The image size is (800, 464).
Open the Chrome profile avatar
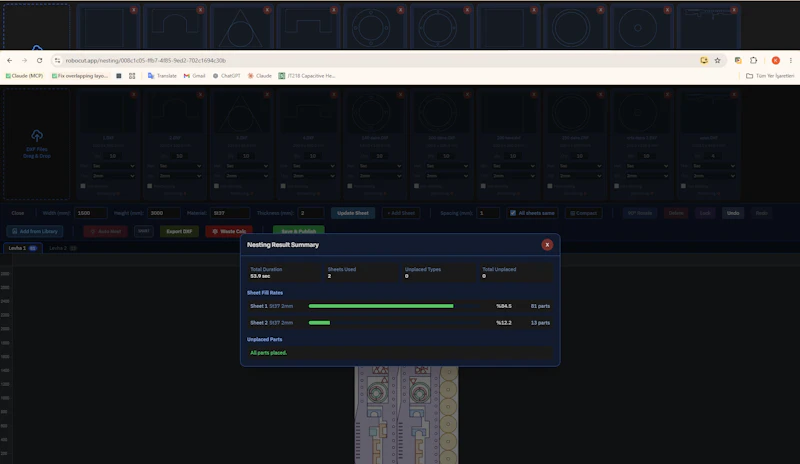(776, 60)
